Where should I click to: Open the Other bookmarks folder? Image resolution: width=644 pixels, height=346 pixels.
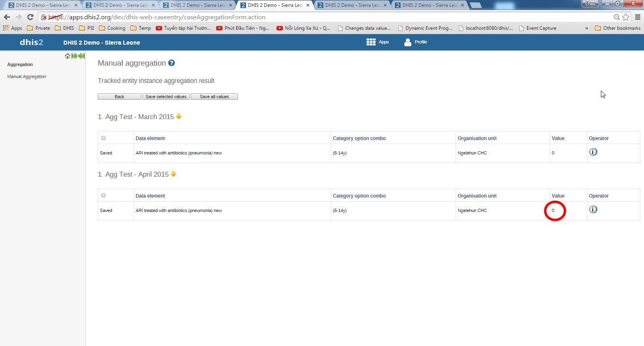[617, 28]
